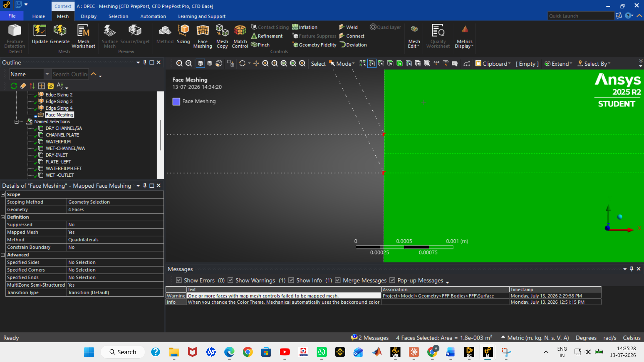Click the Mesh Copy icon
The width and height of the screenshot is (644, 362).
pyautogui.click(x=222, y=36)
